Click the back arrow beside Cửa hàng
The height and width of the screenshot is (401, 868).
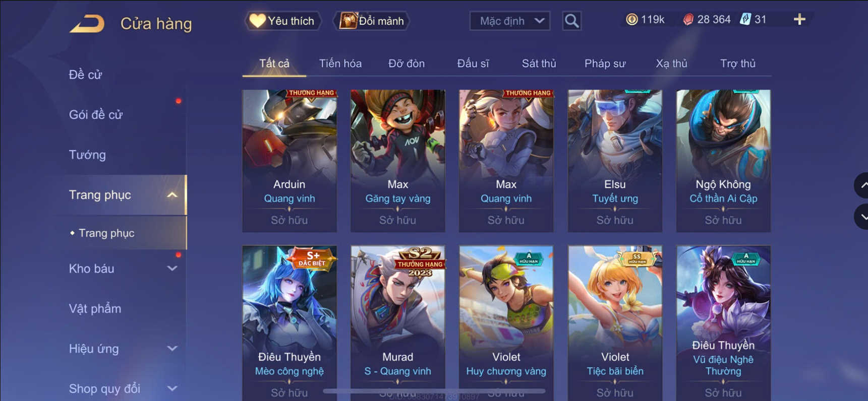(x=87, y=23)
